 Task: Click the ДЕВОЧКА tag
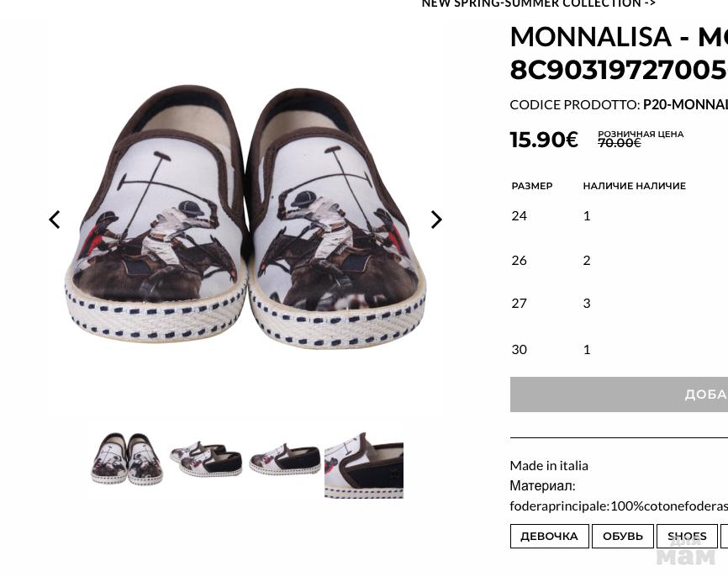(549, 537)
